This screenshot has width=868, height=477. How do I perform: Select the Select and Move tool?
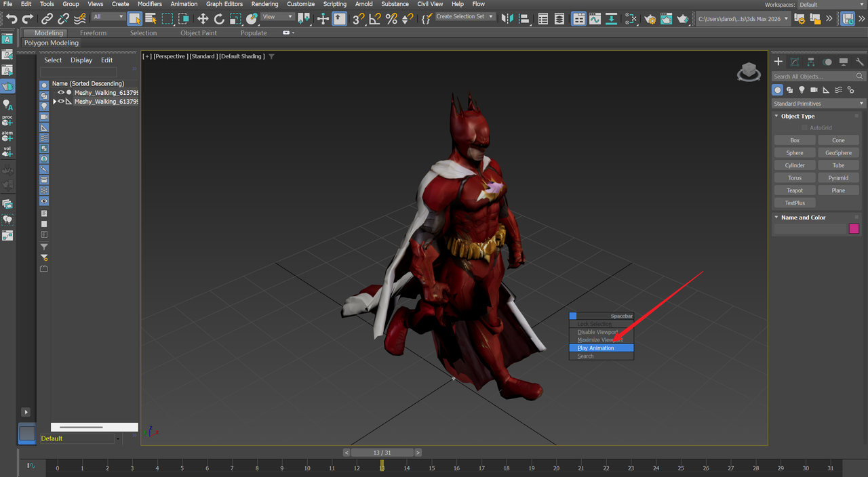[203, 19]
